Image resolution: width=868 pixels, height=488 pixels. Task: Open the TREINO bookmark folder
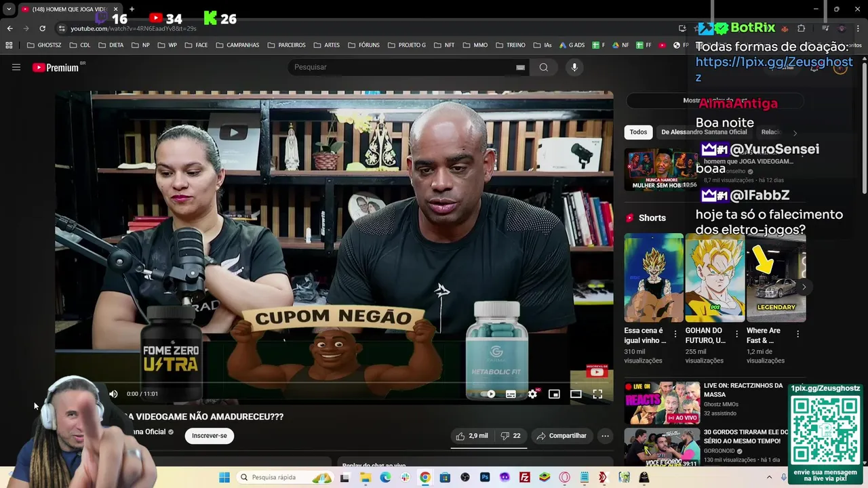[511, 45]
